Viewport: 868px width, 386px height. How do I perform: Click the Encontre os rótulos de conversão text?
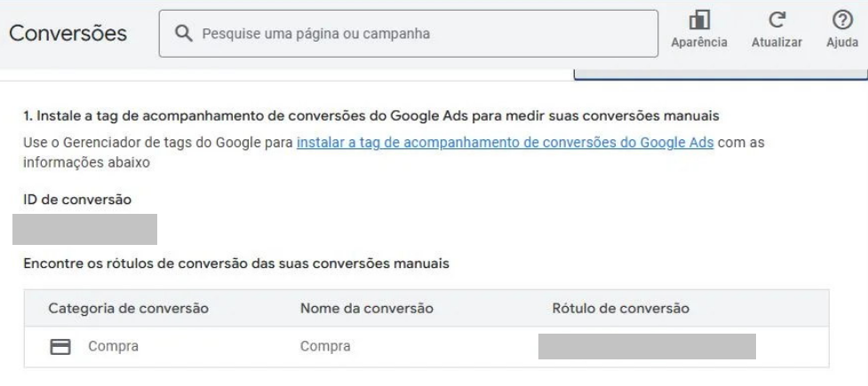point(236,263)
